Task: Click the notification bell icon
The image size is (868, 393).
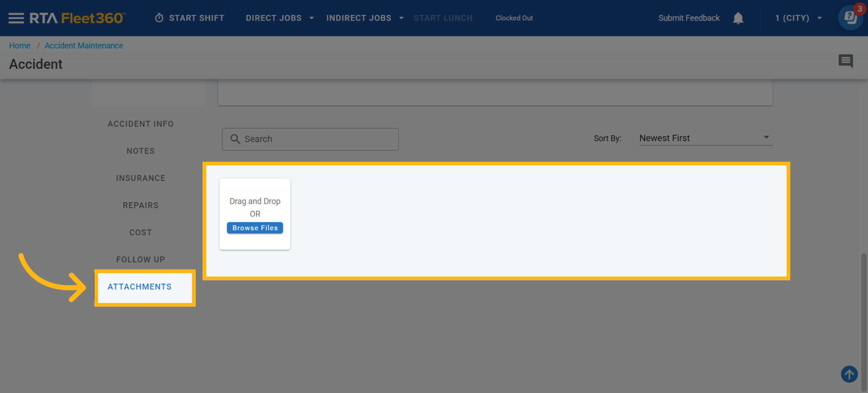Action: 738,18
